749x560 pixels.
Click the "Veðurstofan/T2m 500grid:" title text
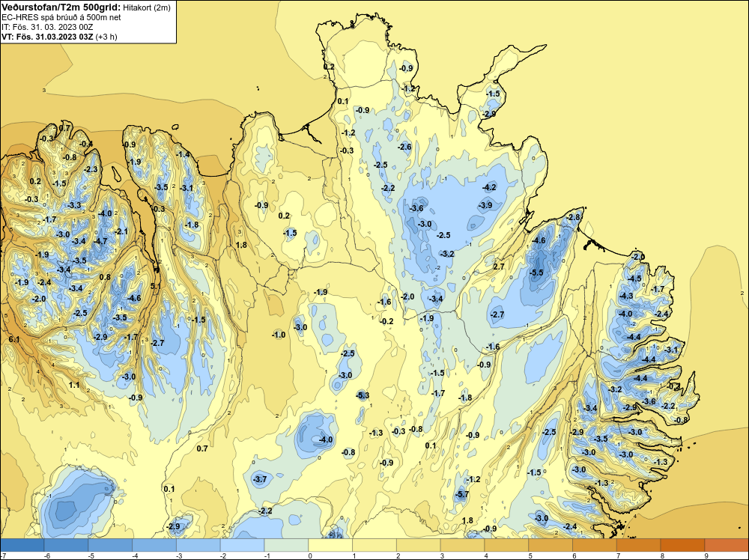click(x=61, y=7)
